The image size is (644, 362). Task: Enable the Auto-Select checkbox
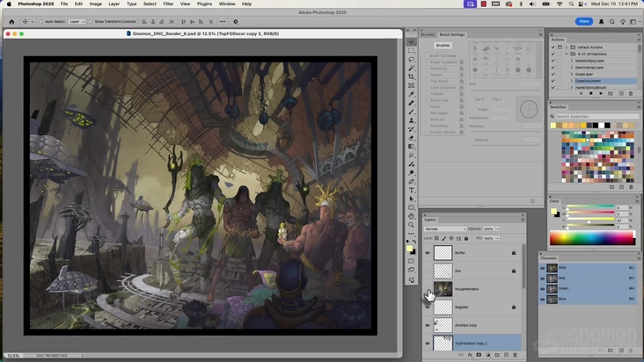pos(41,21)
